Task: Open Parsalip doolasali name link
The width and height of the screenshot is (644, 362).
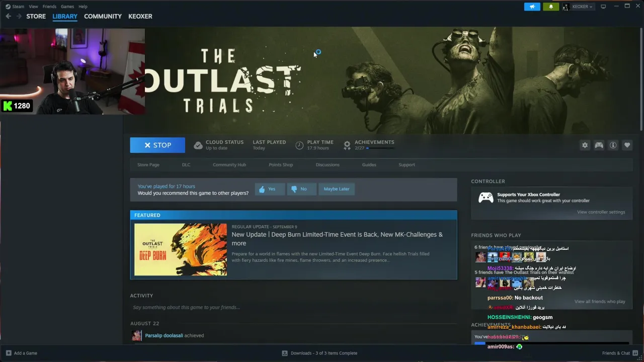Action: click(x=164, y=335)
